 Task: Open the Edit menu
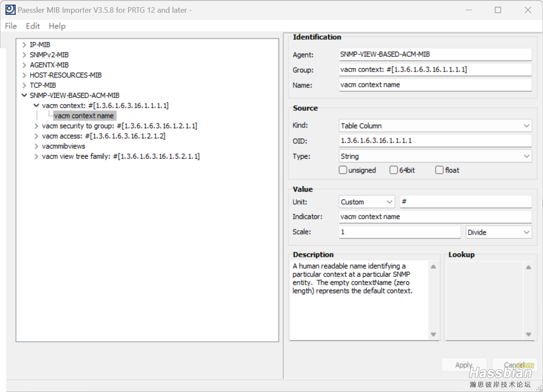coord(33,26)
